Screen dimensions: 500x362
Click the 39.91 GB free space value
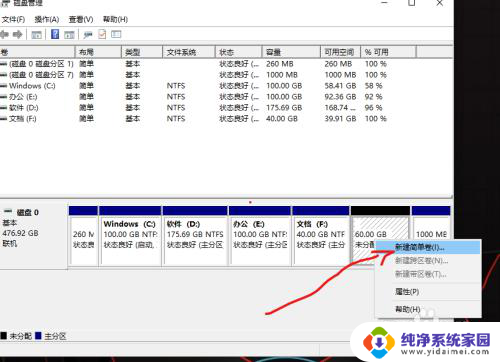point(340,119)
